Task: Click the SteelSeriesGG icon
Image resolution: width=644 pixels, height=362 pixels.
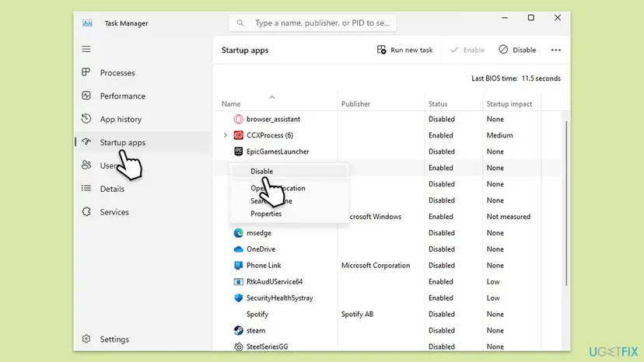Action: [238, 346]
